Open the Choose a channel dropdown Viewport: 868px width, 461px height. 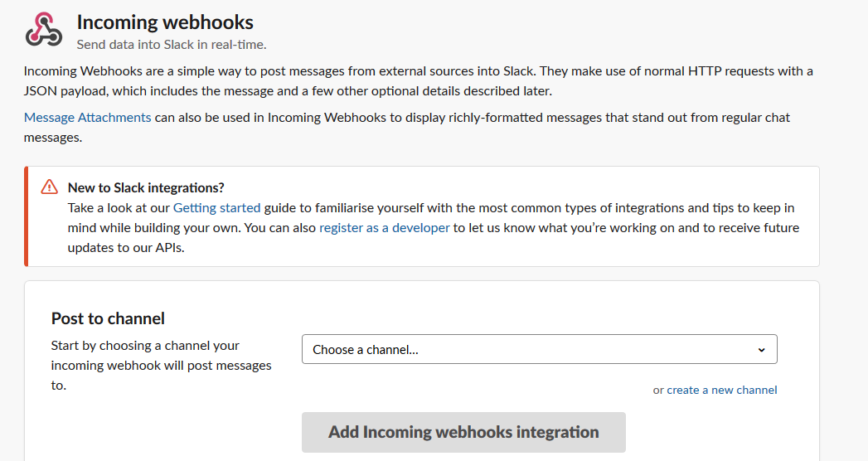click(539, 350)
